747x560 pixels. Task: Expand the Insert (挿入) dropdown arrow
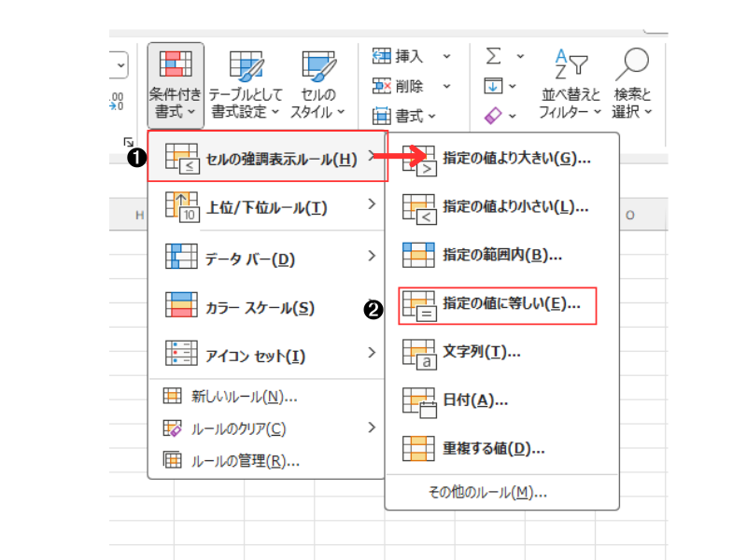(x=446, y=57)
